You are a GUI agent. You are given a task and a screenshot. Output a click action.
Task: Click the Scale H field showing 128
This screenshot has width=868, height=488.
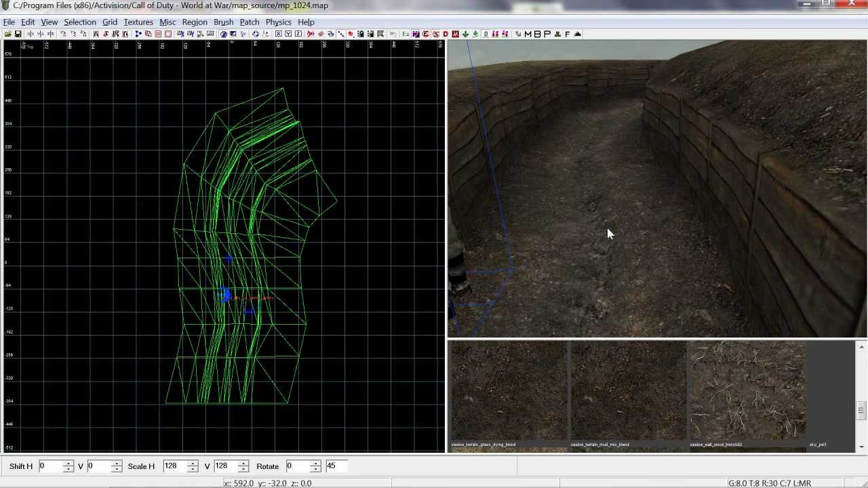click(175, 466)
